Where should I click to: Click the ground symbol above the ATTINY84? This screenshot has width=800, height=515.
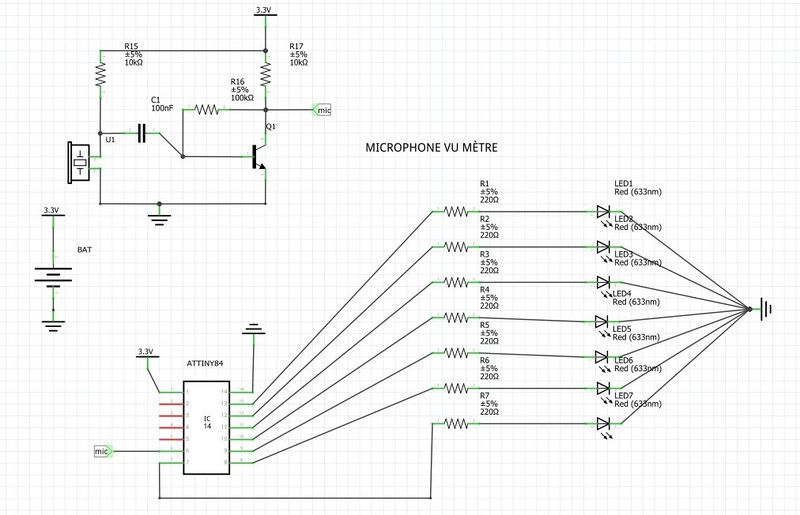[253, 329]
